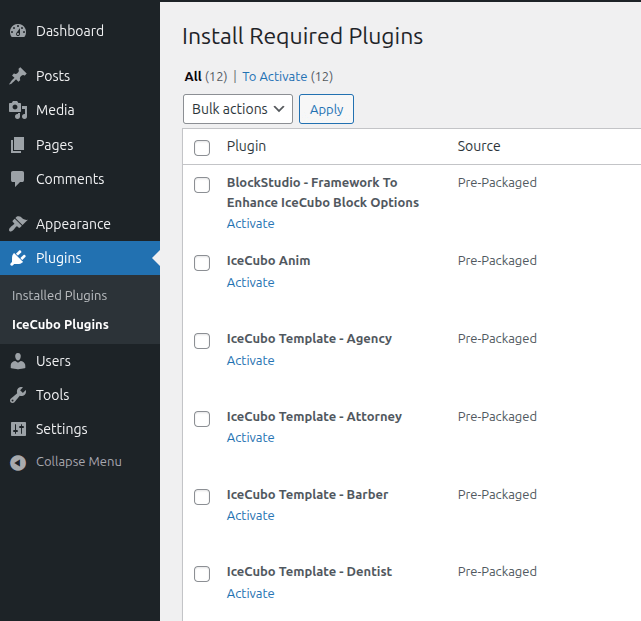Click IceCubo Template - Dentist name
Image resolution: width=641 pixels, height=621 pixels.
tap(309, 572)
